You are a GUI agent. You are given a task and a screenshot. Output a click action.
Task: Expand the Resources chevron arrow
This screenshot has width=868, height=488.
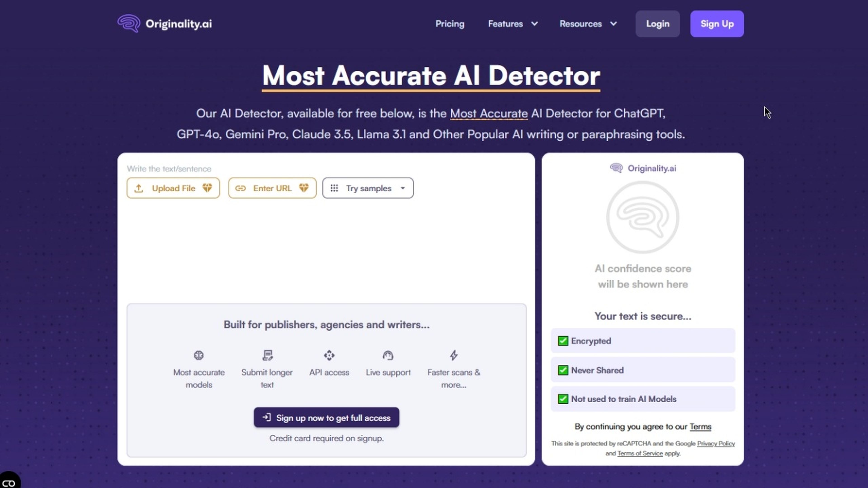click(x=614, y=24)
